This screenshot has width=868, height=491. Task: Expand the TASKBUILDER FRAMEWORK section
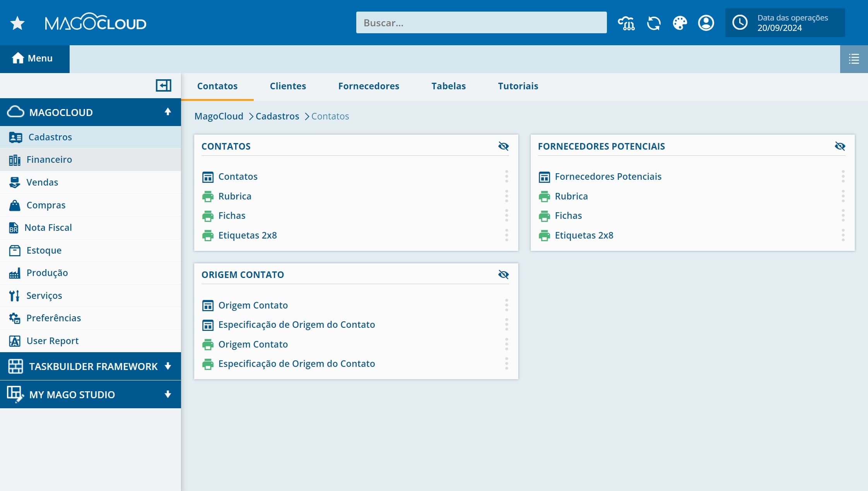coord(168,366)
